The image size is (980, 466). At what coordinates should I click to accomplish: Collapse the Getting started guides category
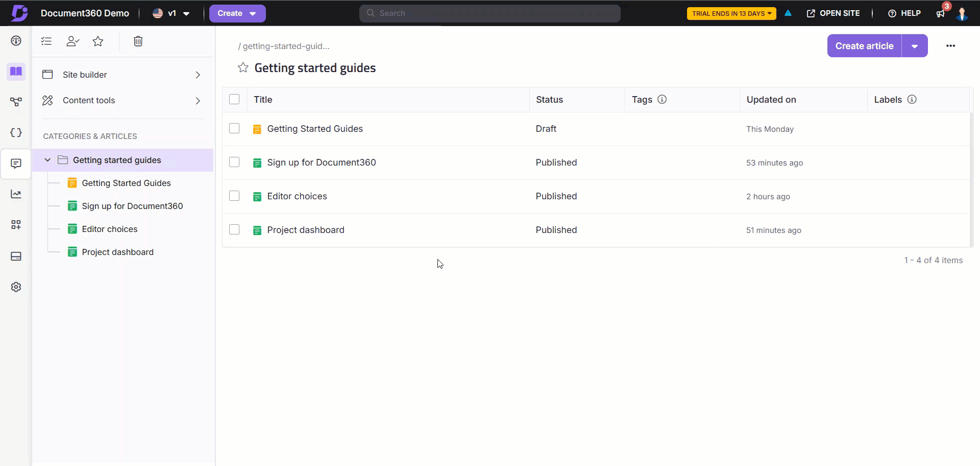point(47,160)
